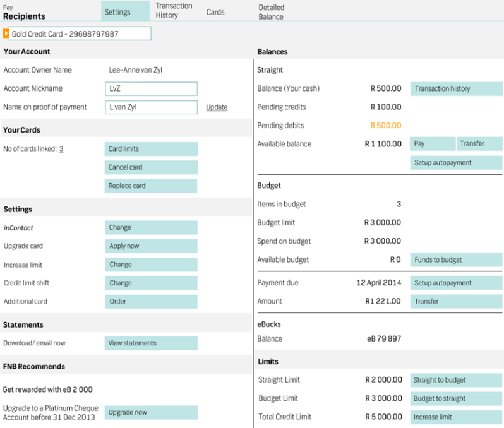Order an Additional card

pyautogui.click(x=151, y=302)
